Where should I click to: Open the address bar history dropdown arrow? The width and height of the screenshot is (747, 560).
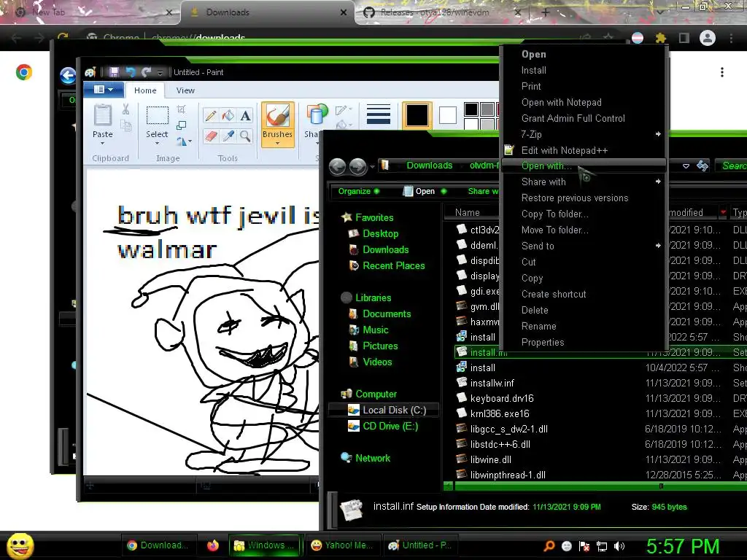pos(686,166)
